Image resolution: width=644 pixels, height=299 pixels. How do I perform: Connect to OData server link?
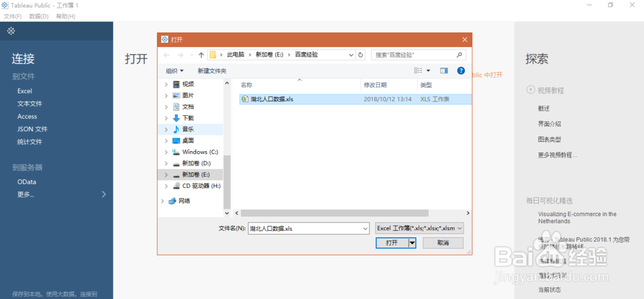click(26, 182)
